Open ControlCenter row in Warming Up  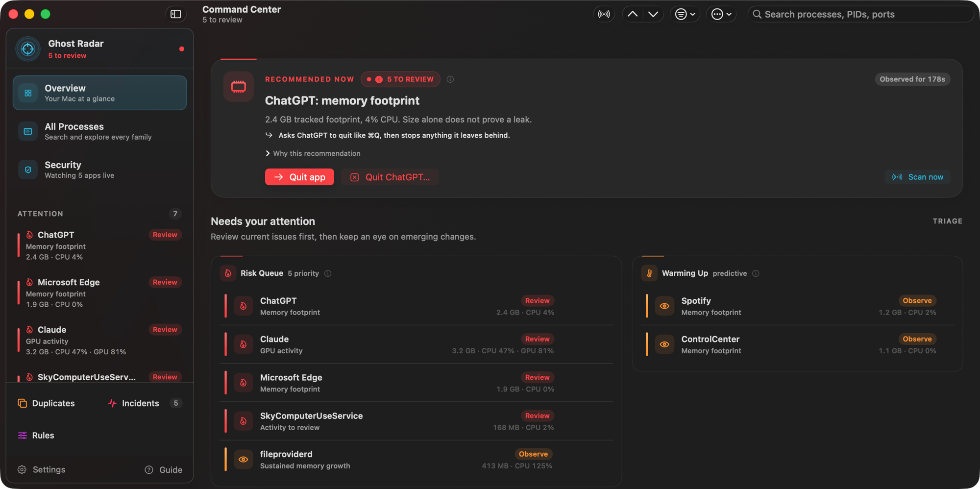click(x=797, y=344)
